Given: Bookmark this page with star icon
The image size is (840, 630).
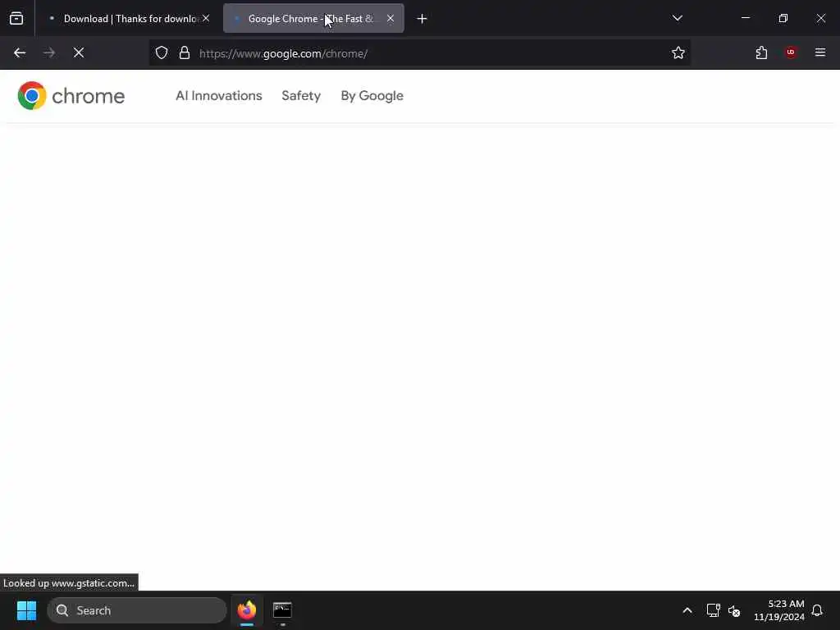Looking at the screenshot, I should 678,53.
